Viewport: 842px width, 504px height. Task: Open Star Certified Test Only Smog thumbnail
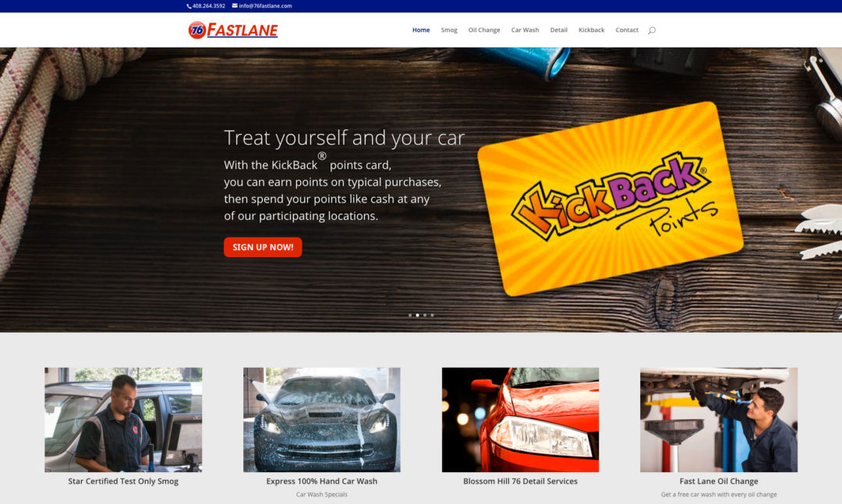pos(123,420)
